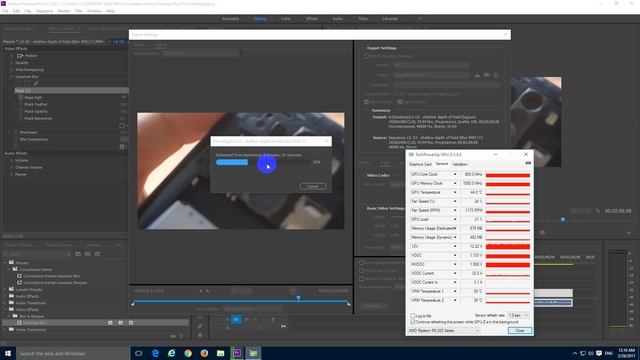The height and width of the screenshot is (360, 640).
Task: Open the Edit menu
Action: [x=16, y=11]
